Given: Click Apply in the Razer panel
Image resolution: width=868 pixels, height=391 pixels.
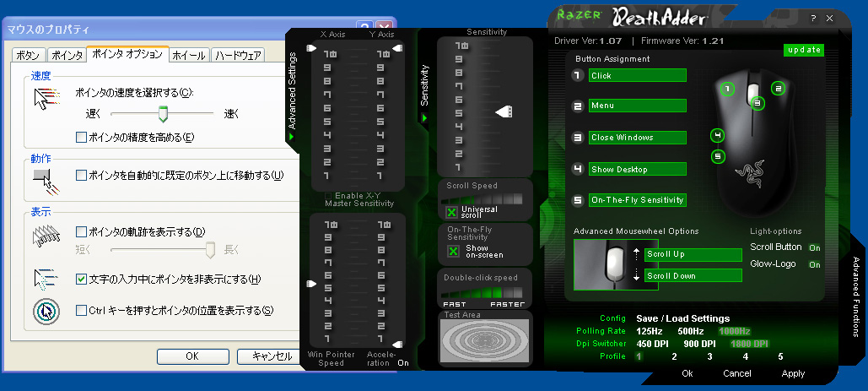Looking at the screenshot, I should 793,373.
